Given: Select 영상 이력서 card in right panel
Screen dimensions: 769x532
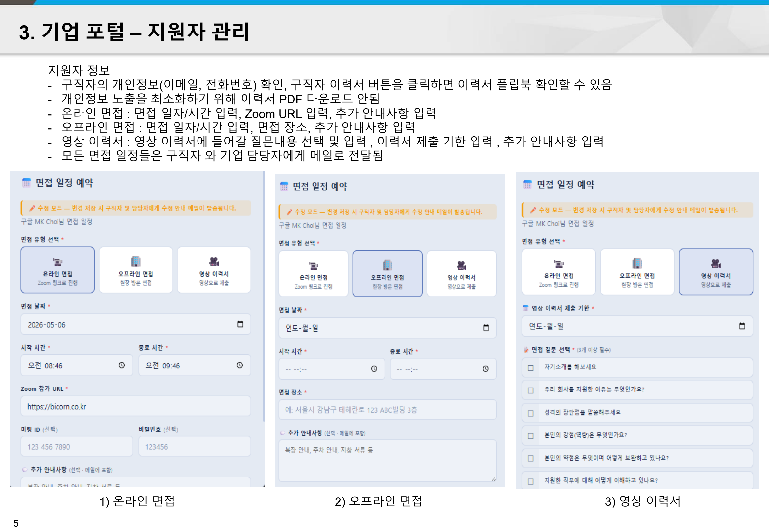Looking at the screenshot, I should click(716, 272).
